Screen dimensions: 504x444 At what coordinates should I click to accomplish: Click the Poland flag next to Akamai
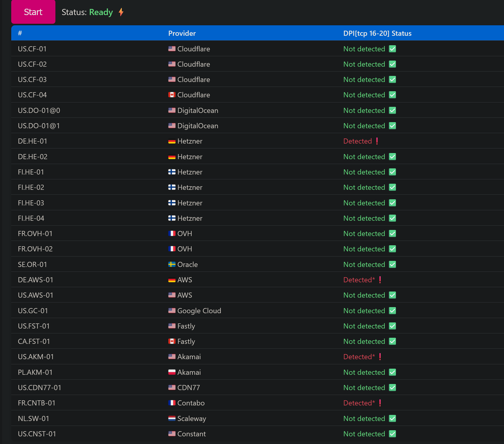(172, 372)
